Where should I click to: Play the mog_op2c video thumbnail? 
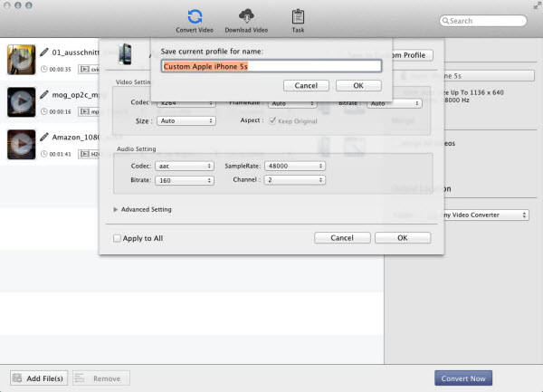tap(22, 101)
